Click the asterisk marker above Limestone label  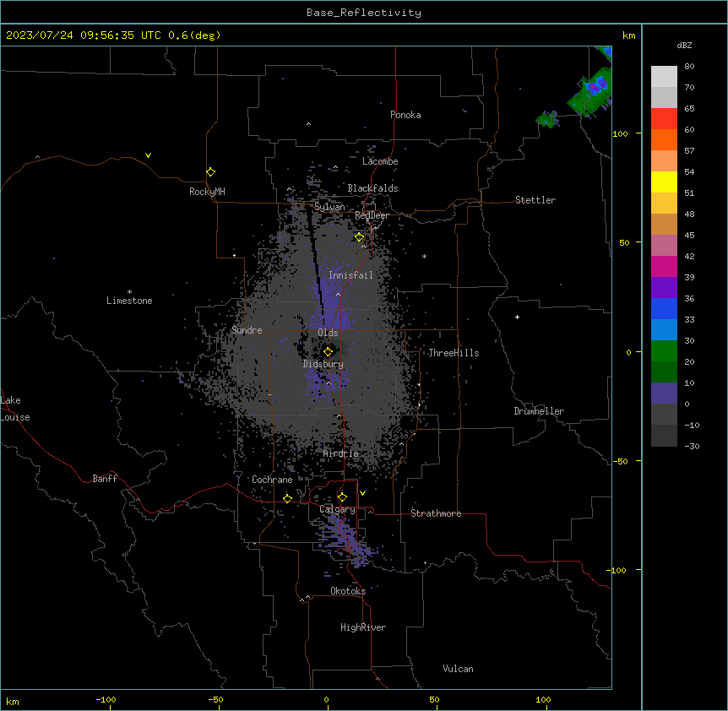coord(129,292)
